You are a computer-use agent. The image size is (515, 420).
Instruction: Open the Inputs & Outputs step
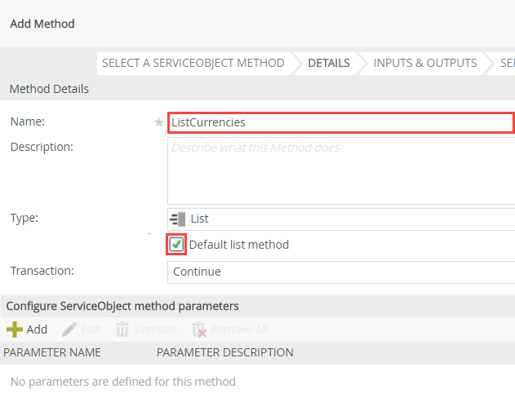424,63
